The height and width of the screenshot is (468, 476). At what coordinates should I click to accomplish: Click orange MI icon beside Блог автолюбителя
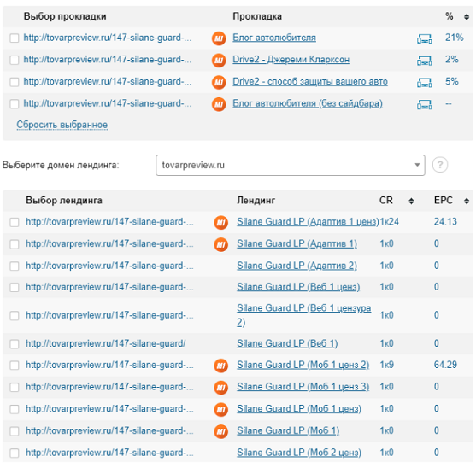tap(219, 38)
